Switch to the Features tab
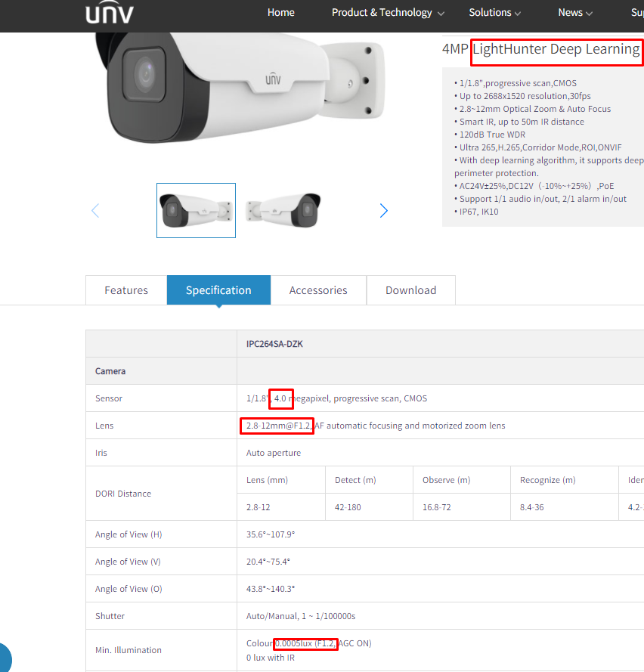 (126, 290)
